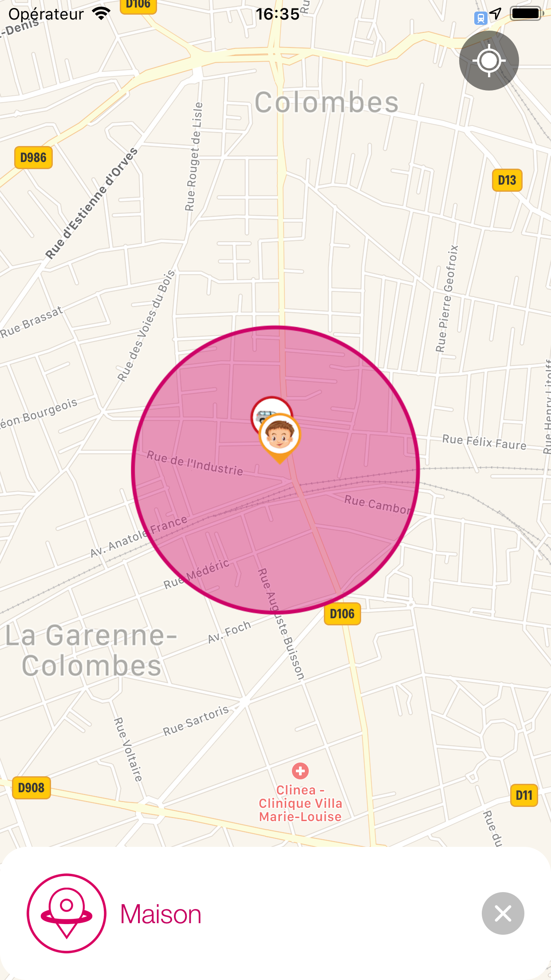Viewport: 551px width, 980px height.
Task: Tap the La Garenne-Colombes label
Action: 91,651
